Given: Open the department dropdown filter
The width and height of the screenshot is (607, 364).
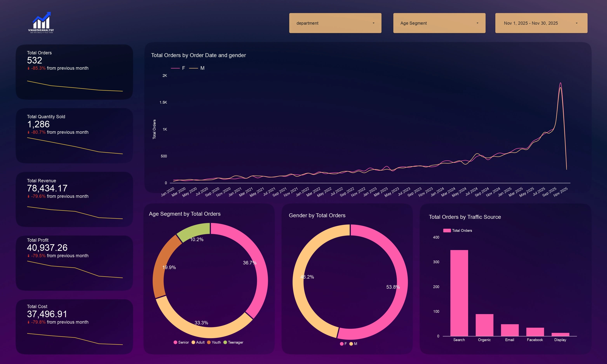Looking at the screenshot, I should pos(335,23).
